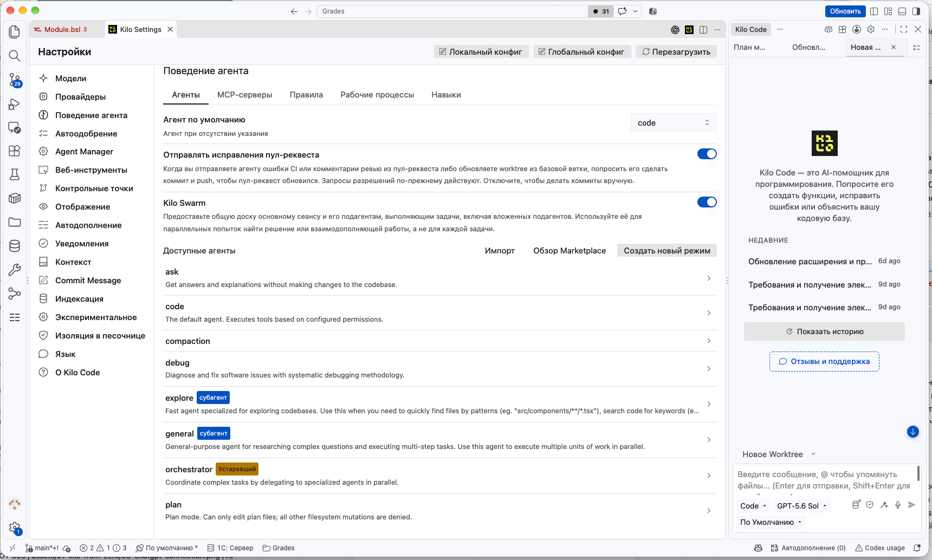The width and height of the screenshot is (932, 560).
Task: Select 'Контрольные точки' in settings sidebar
Action: coord(94,188)
